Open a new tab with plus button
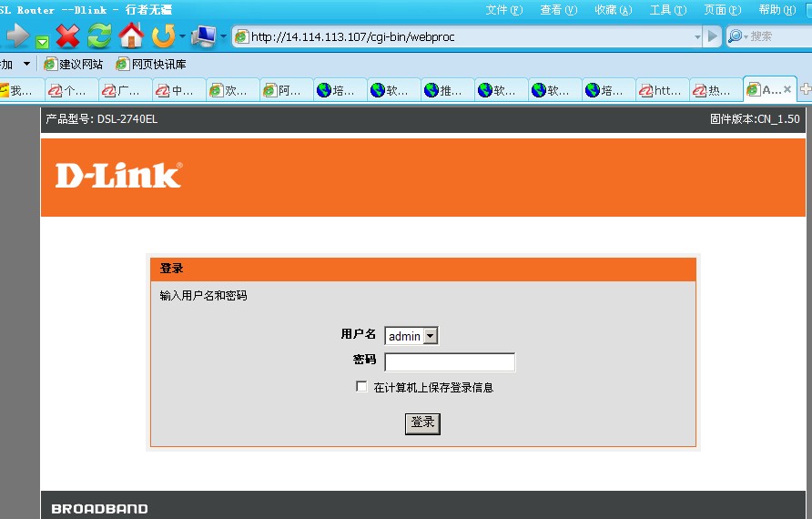The image size is (812, 519). [x=805, y=89]
